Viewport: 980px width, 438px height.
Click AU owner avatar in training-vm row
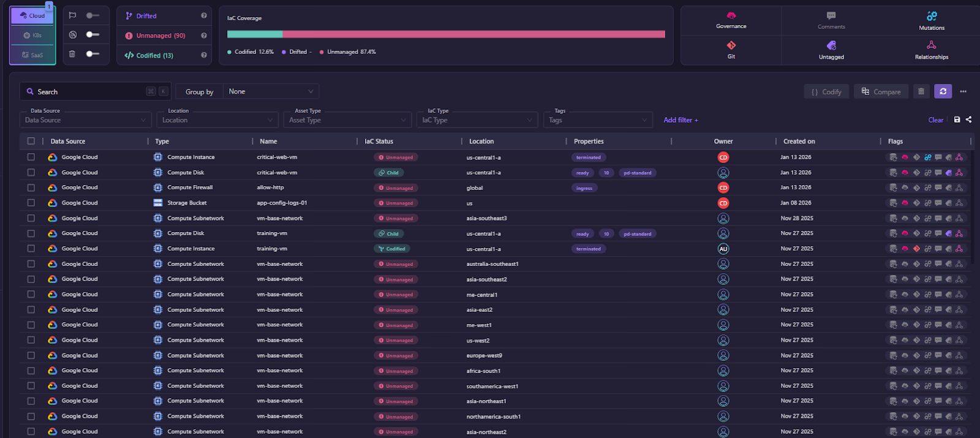(x=723, y=249)
